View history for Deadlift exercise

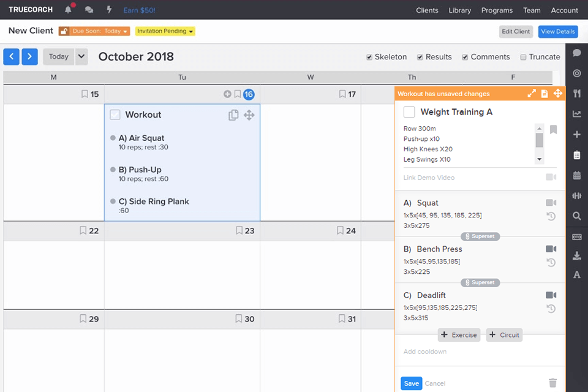551,308
